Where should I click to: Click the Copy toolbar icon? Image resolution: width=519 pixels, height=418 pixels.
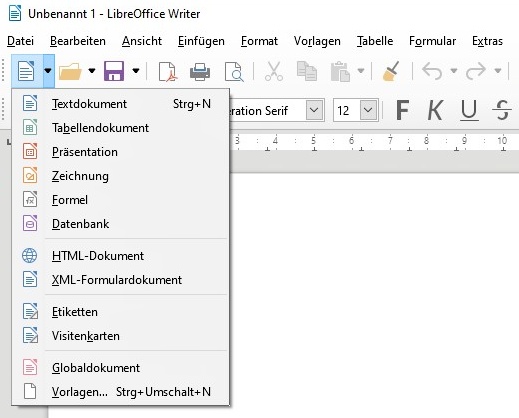(x=307, y=71)
